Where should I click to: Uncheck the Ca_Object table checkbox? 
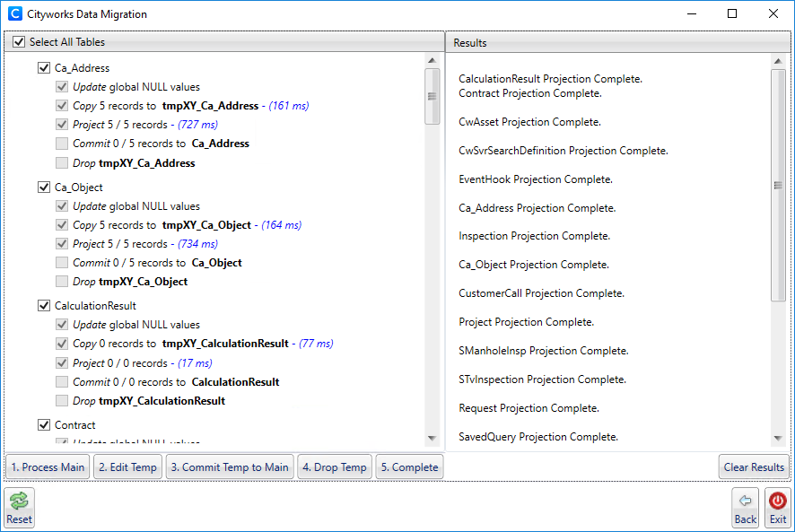[44, 188]
